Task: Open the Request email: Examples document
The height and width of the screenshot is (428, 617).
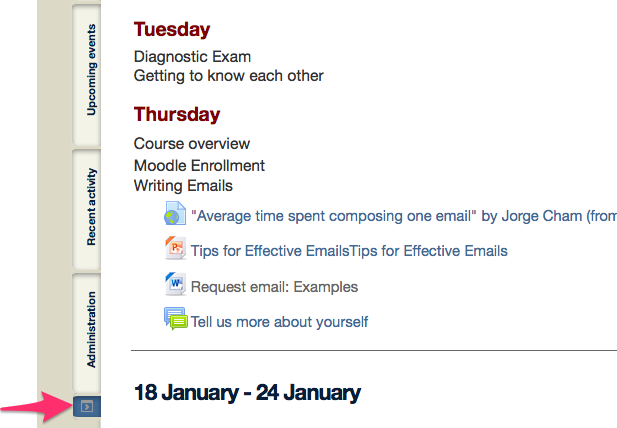Action: tap(274, 287)
